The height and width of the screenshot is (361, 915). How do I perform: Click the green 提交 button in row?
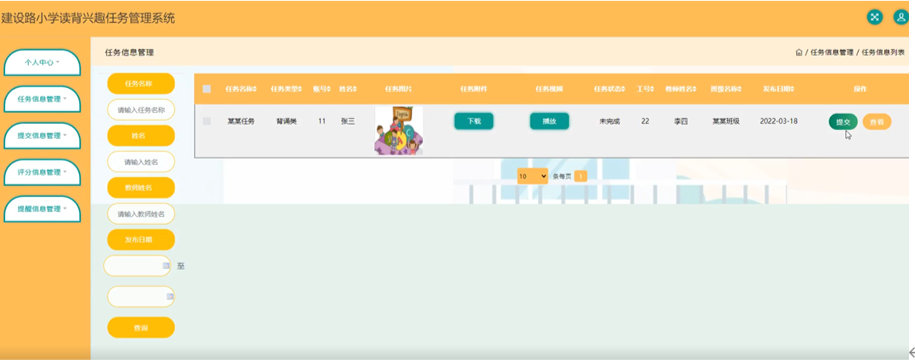coord(843,122)
